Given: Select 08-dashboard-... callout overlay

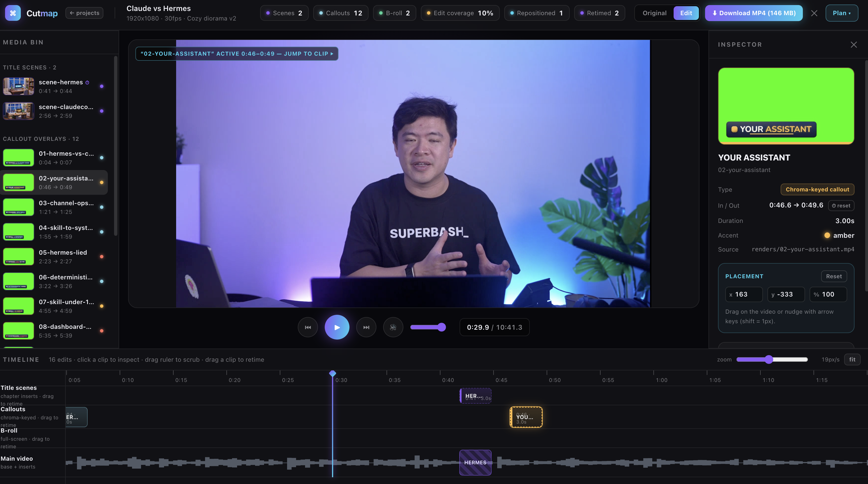Looking at the screenshot, I should (x=54, y=331).
